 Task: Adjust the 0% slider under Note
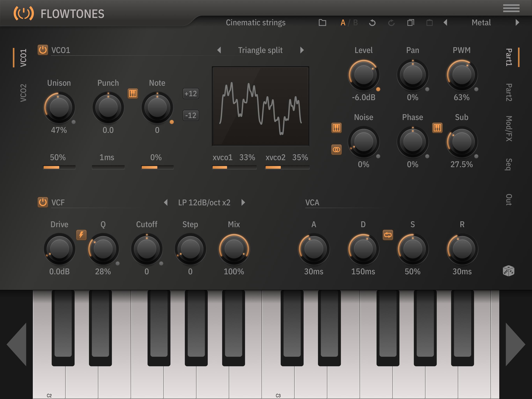(157, 167)
